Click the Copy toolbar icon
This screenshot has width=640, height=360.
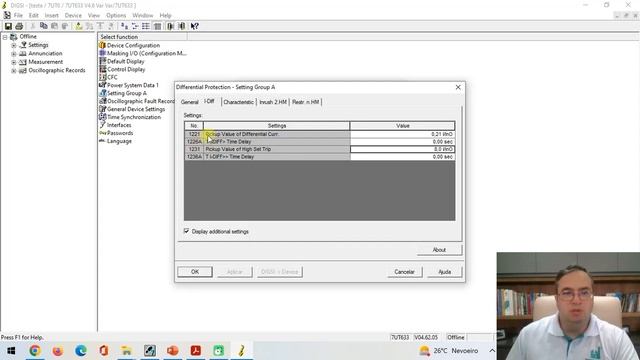43,26
